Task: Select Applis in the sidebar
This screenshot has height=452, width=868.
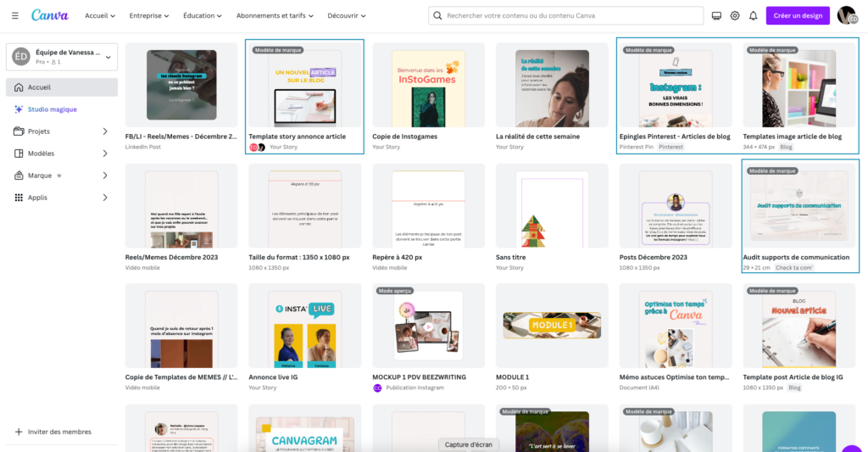Action: (x=62, y=198)
